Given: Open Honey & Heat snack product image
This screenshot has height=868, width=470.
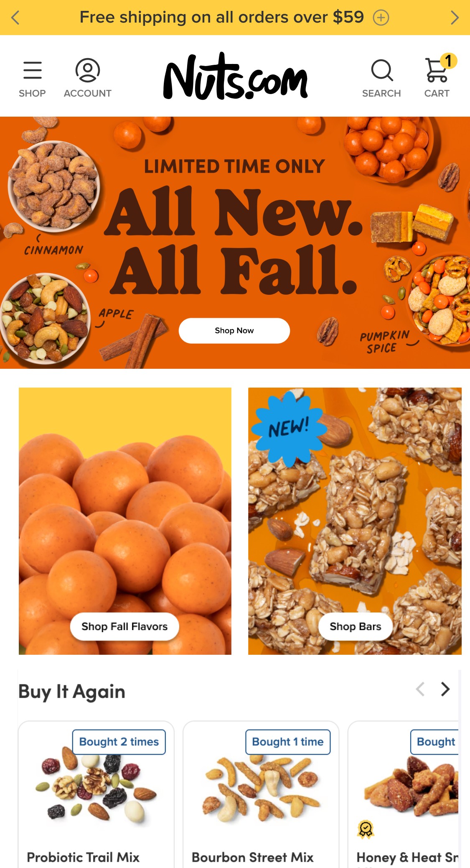Looking at the screenshot, I should click(x=411, y=787).
